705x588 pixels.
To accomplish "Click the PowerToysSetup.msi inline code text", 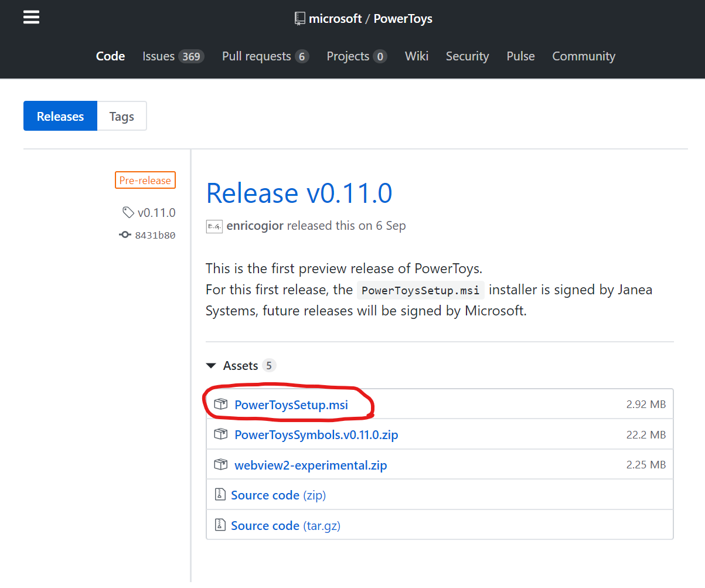I will click(421, 290).
